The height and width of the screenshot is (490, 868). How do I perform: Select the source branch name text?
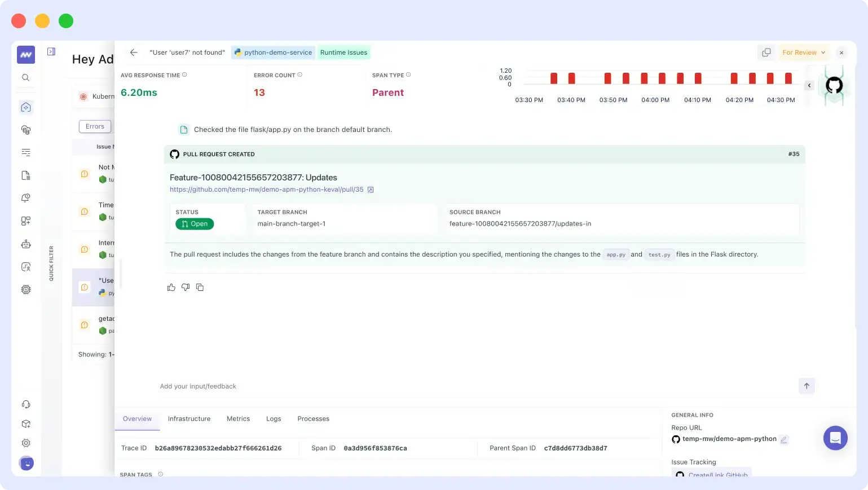(x=520, y=224)
